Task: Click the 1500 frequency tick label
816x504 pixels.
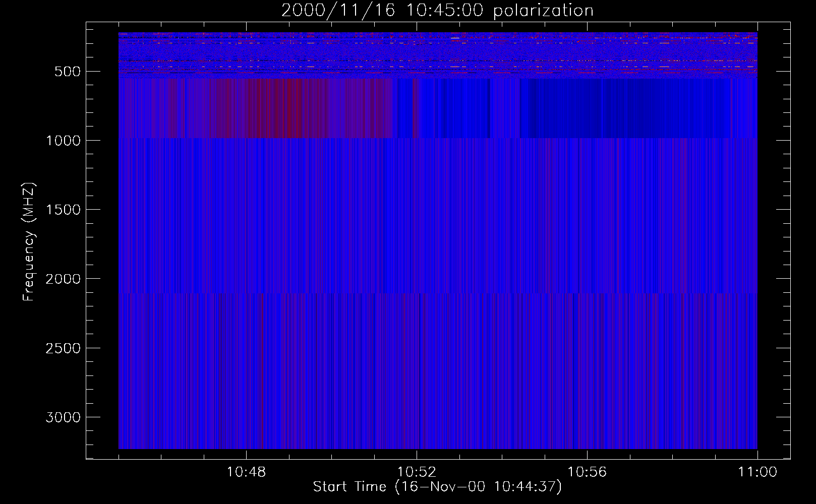Action: pos(63,210)
